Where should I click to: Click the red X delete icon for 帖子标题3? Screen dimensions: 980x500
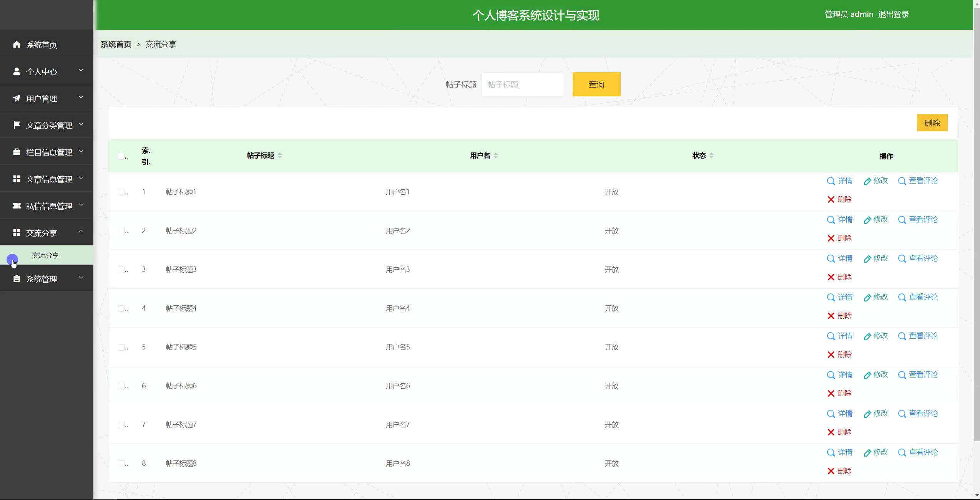pos(831,277)
